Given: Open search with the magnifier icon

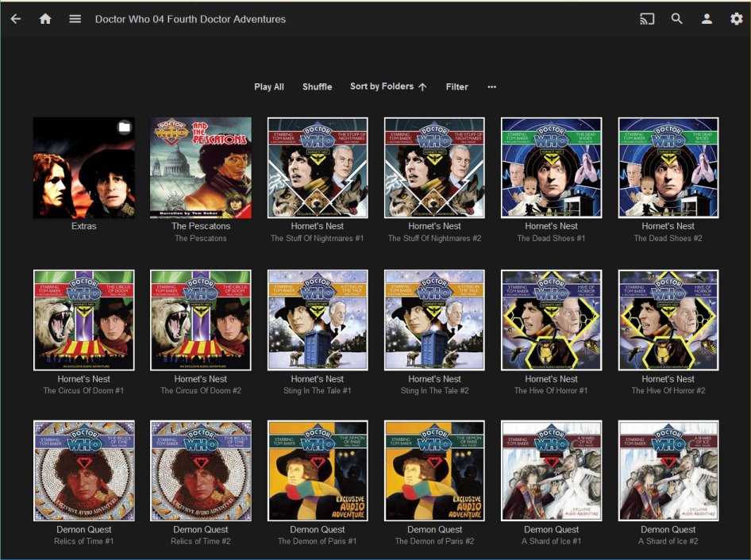Looking at the screenshot, I should (x=676, y=19).
